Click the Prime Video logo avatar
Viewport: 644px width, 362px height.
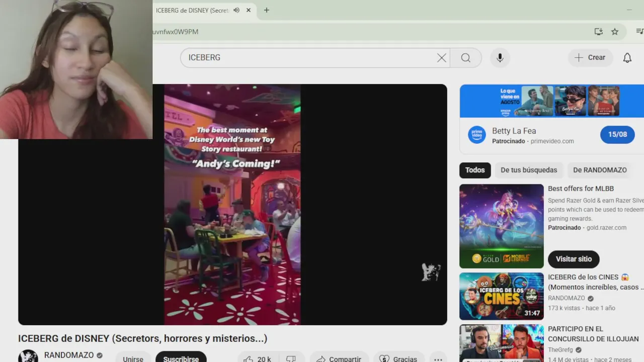coord(477,135)
